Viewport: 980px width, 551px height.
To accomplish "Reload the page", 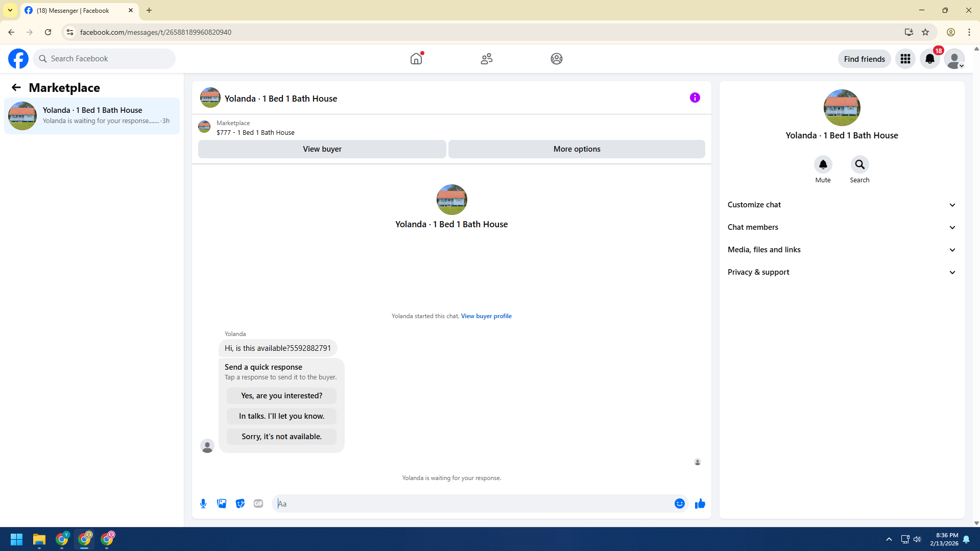I will click(x=48, y=32).
